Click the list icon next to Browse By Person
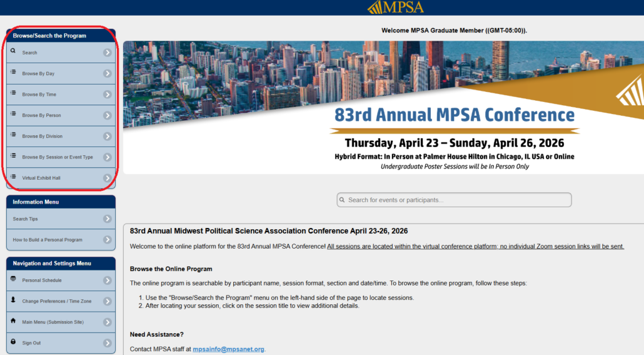The height and width of the screenshot is (355, 644). pyautogui.click(x=13, y=115)
